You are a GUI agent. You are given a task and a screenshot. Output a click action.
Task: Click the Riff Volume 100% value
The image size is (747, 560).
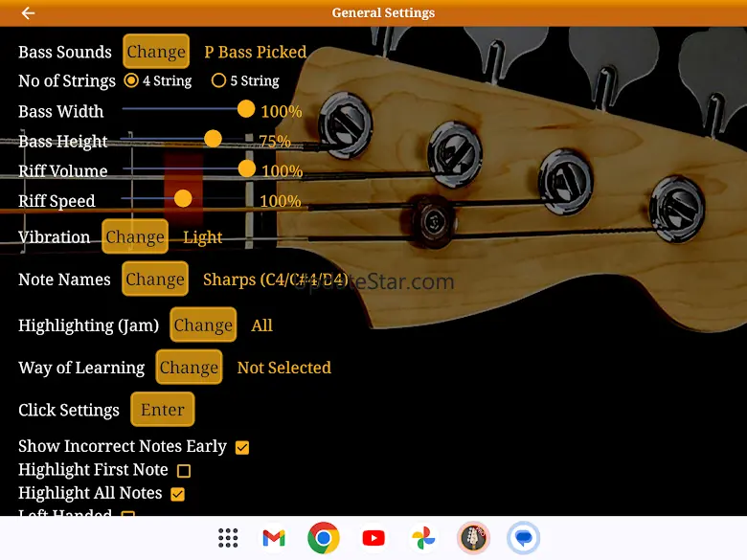[283, 171]
